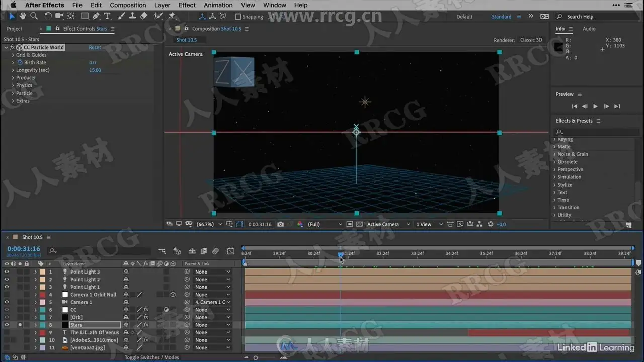Open the Composition menu
644x362 pixels.
click(128, 5)
